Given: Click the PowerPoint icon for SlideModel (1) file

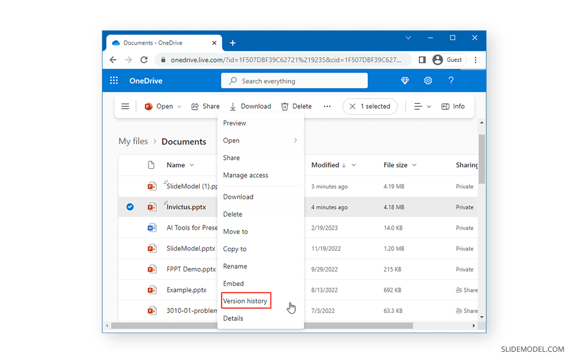Looking at the screenshot, I should [152, 186].
